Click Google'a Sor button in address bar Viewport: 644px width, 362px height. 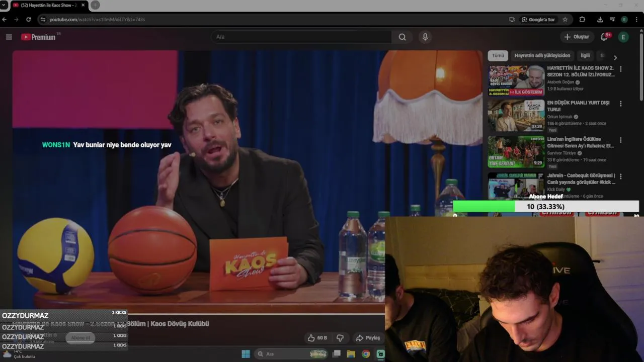click(538, 19)
